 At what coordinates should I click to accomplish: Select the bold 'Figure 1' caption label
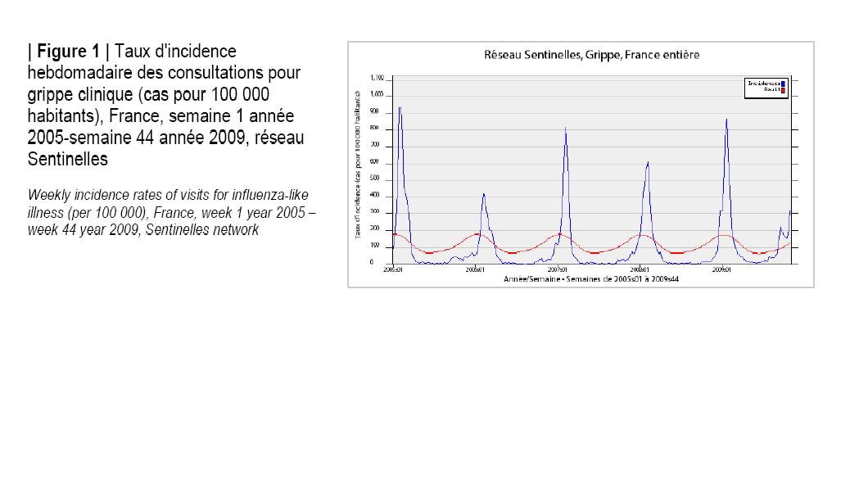[x=67, y=52]
